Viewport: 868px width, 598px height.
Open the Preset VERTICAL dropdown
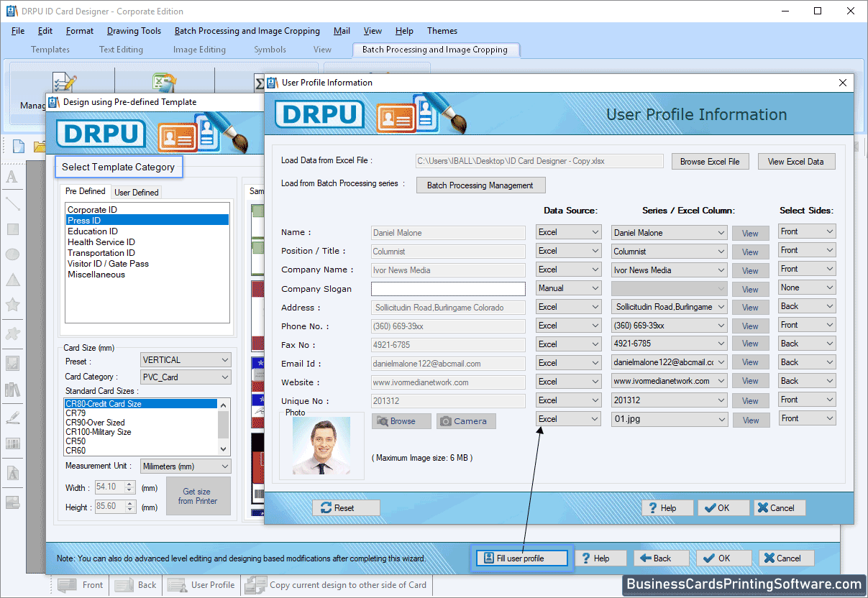pyautogui.click(x=186, y=360)
